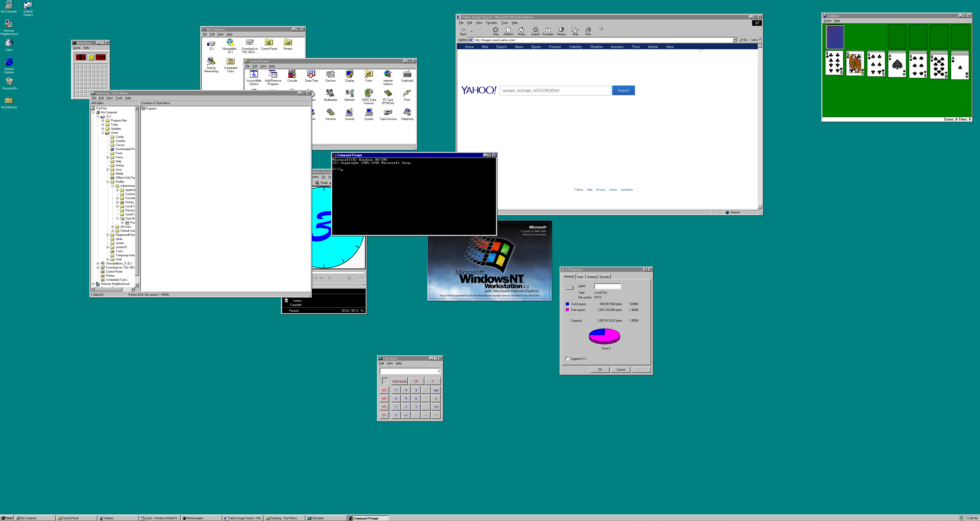980x521 pixels.
Task: Open the Address bar dropdown in Internet Explorer
Action: point(735,40)
